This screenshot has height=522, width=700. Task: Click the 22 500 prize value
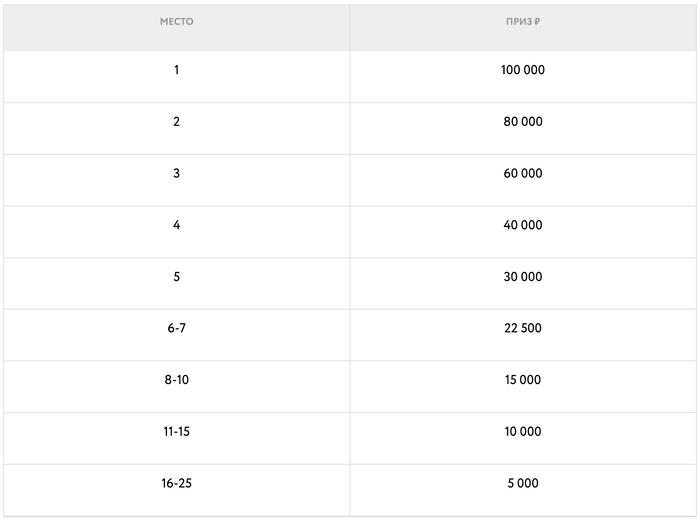point(523,329)
